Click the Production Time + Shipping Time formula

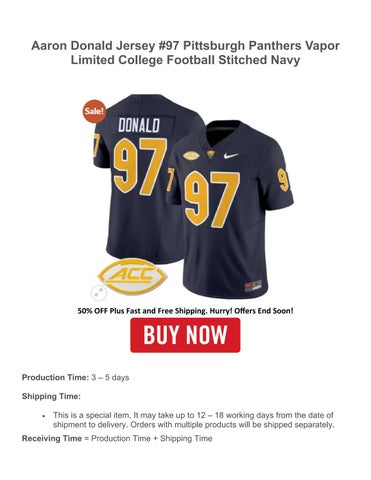tap(152, 438)
